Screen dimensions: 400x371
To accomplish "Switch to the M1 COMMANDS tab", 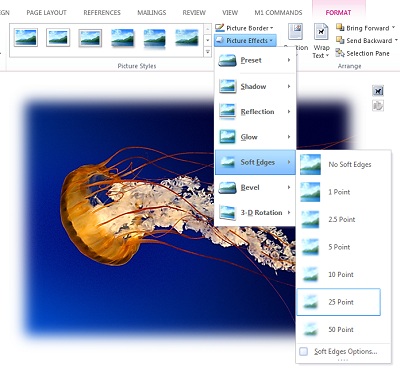I will [x=278, y=13].
